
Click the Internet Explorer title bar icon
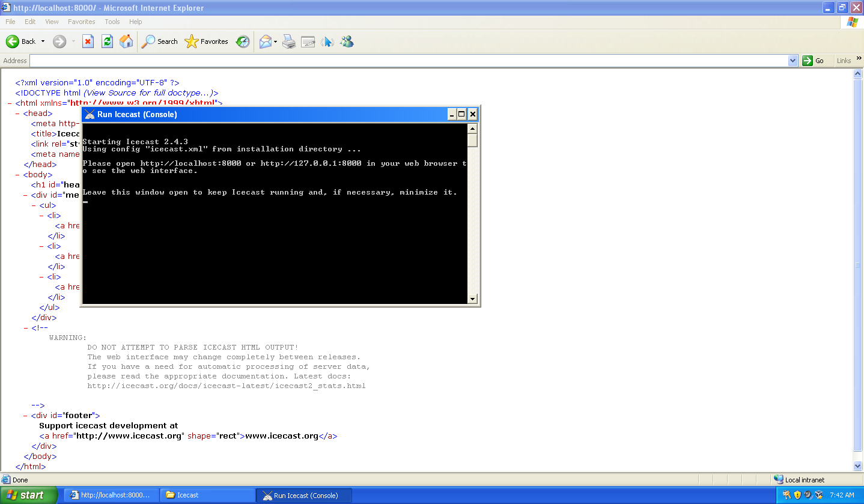pos(7,8)
